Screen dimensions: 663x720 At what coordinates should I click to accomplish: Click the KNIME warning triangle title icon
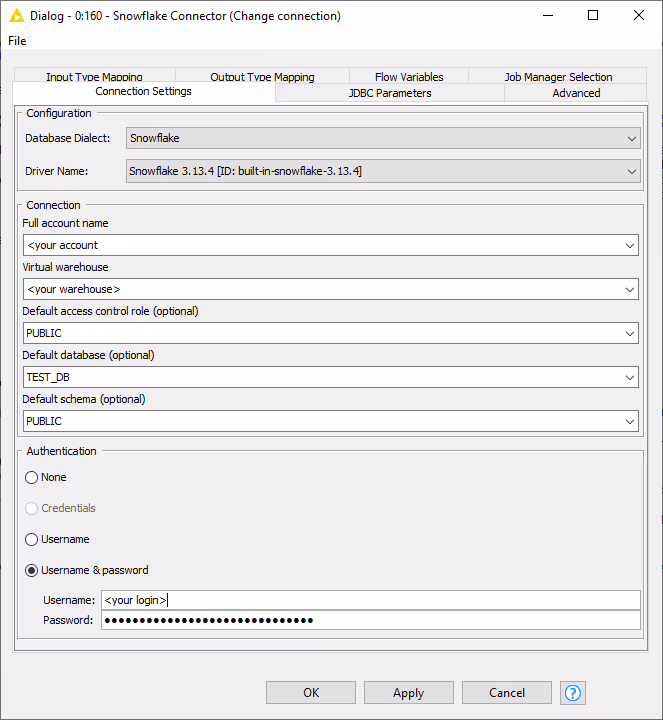(x=16, y=16)
